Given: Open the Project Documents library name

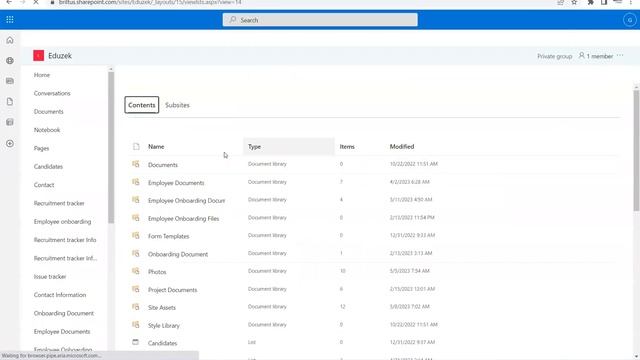Looking at the screenshot, I should click(x=172, y=290).
